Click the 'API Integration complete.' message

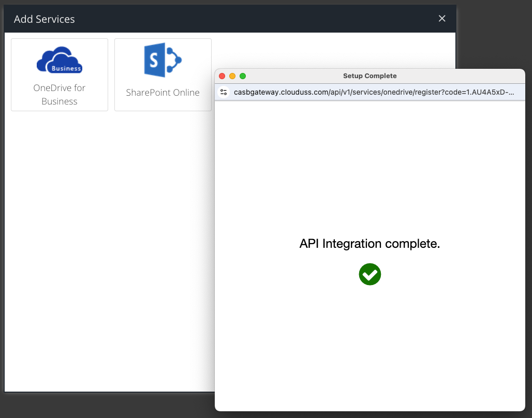click(370, 244)
